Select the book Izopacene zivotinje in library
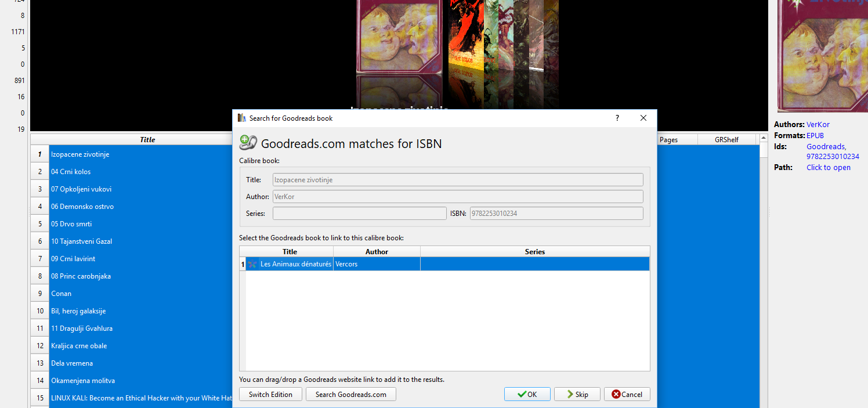The width and height of the screenshot is (868, 408). coord(80,154)
